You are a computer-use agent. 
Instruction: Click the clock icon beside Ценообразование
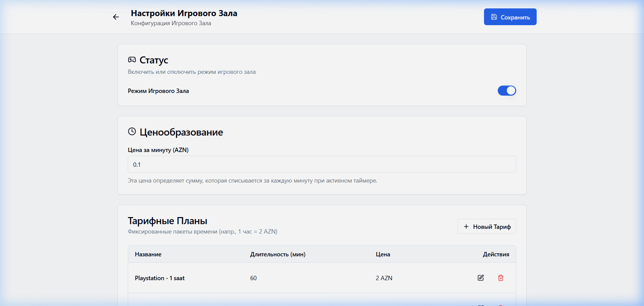[x=132, y=132]
